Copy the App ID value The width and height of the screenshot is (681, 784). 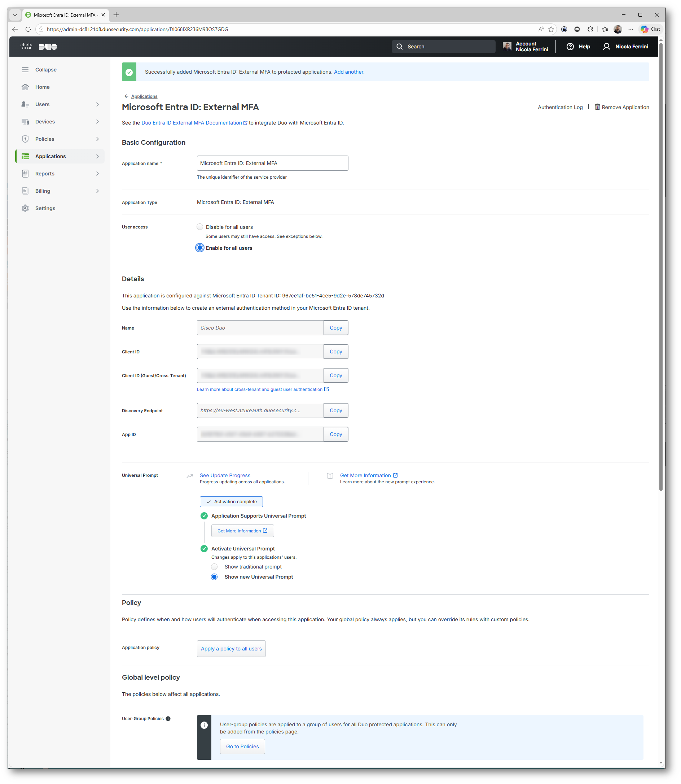pos(335,434)
